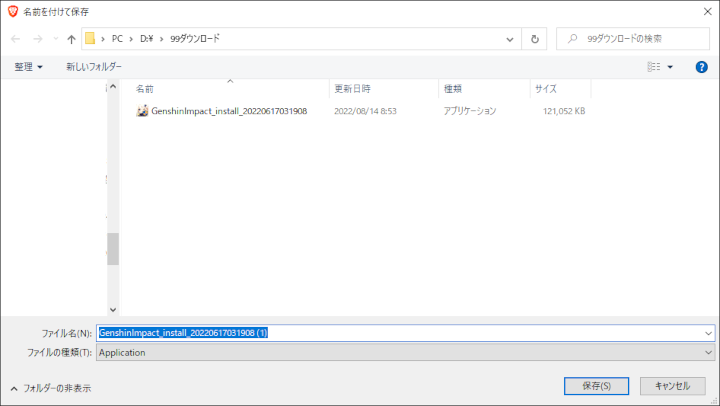The image size is (720, 406).
Task: Change the view layout icon
Action: click(x=654, y=67)
